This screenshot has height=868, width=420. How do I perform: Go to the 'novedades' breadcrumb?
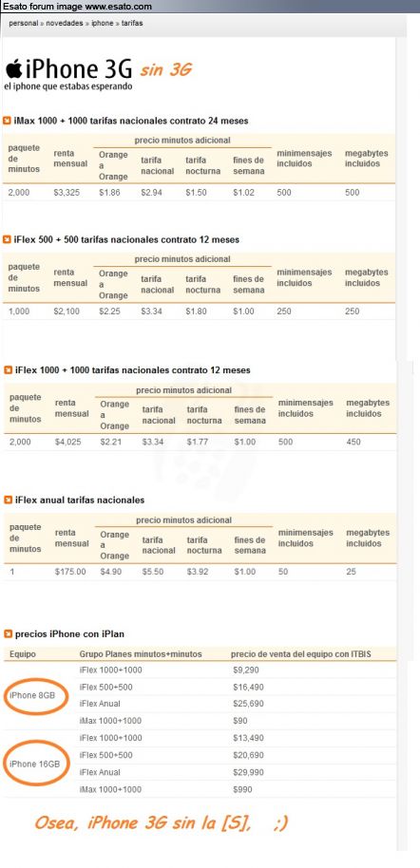65,23
